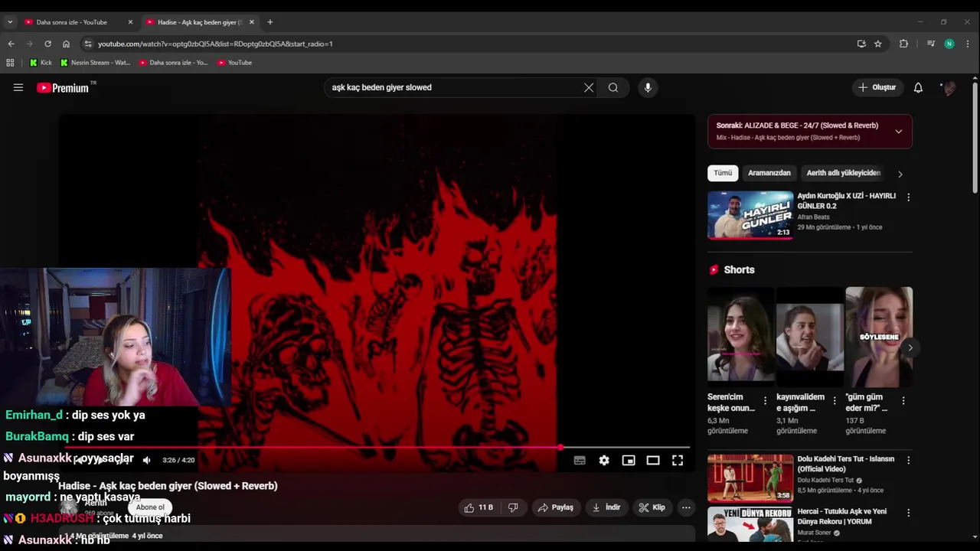Open YouTube account avatar menu

(949, 87)
